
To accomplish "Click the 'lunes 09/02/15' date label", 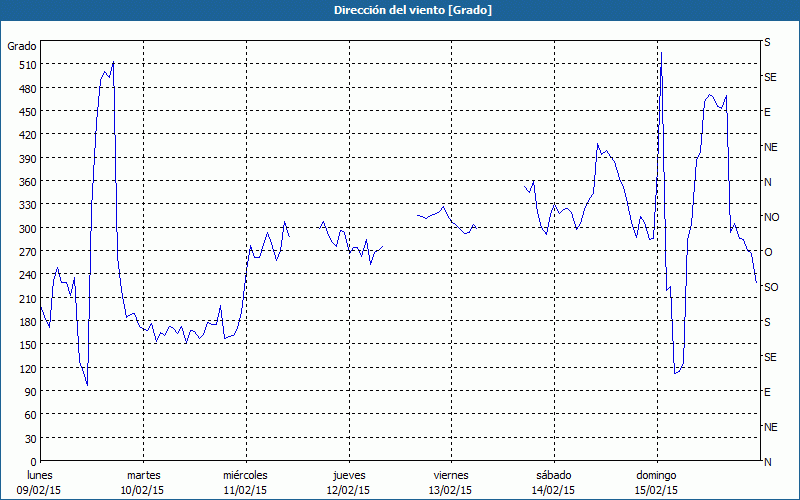I will 40,482.
